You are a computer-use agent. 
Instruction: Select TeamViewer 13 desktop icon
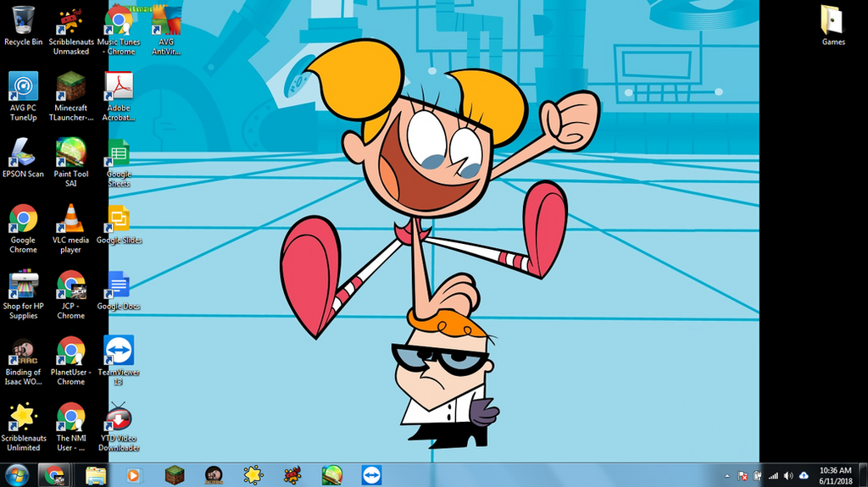pyautogui.click(x=119, y=361)
